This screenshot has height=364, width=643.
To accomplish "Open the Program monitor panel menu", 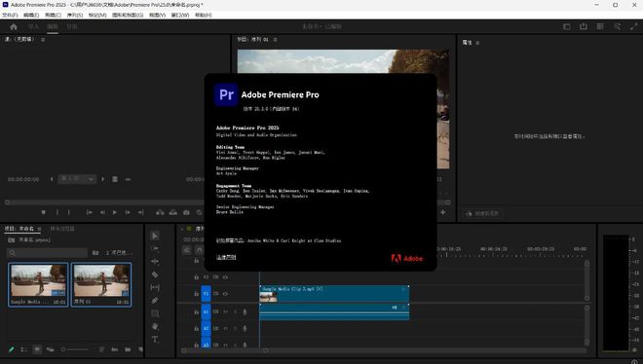I will 275,40.
